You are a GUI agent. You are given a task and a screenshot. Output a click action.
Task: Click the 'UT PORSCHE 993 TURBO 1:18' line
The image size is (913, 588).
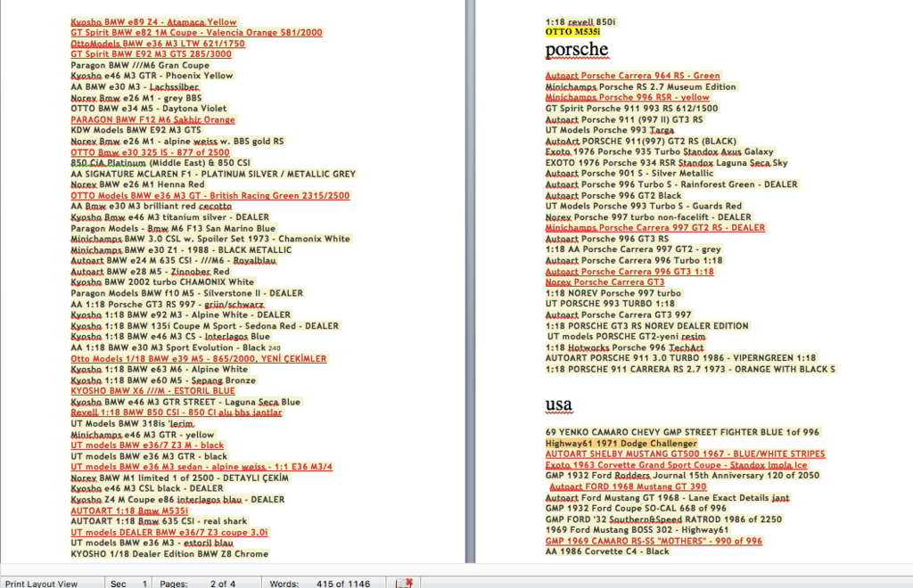[x=610, y=304]
